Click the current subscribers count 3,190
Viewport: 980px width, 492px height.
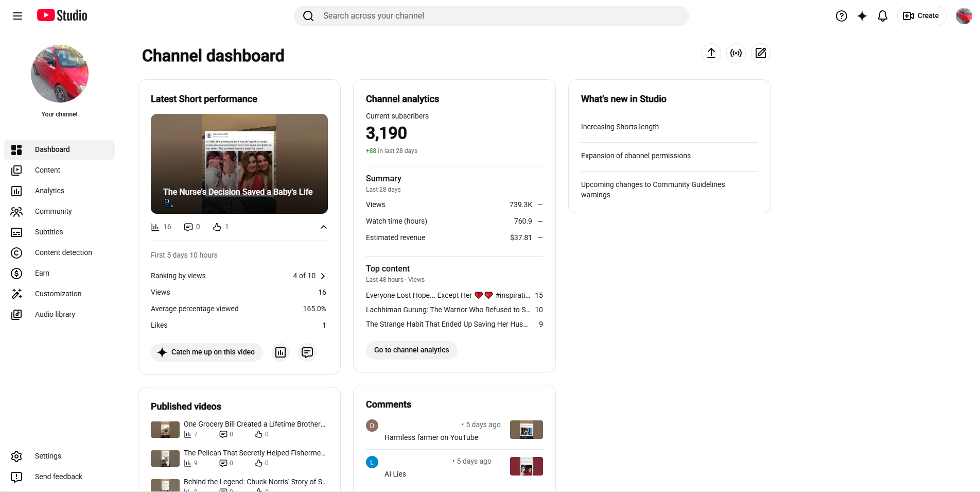[x=387, y=133]
